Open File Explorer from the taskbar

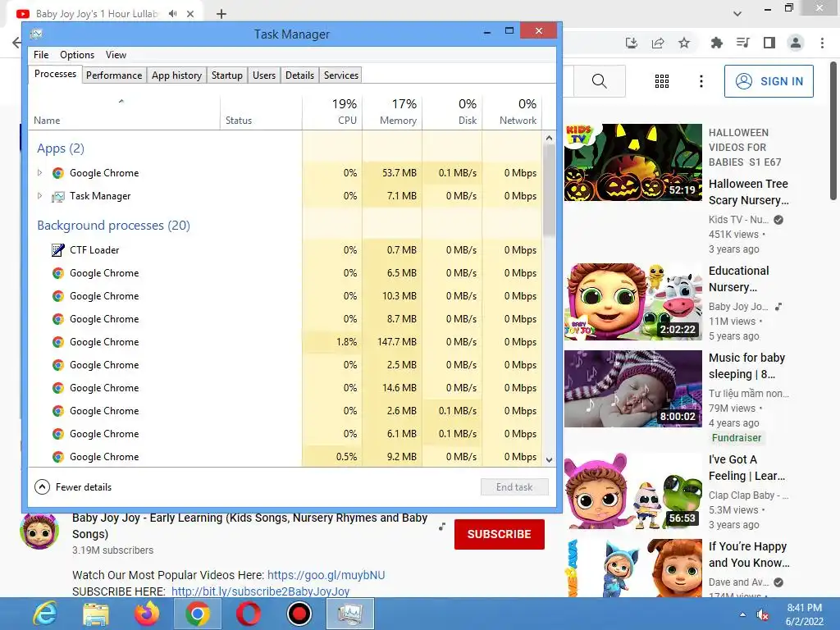pyautogui.click(x=96, y=614)
